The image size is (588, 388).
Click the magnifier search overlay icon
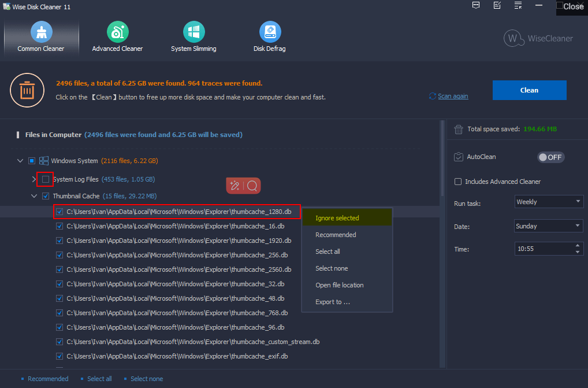click(252, 186)
